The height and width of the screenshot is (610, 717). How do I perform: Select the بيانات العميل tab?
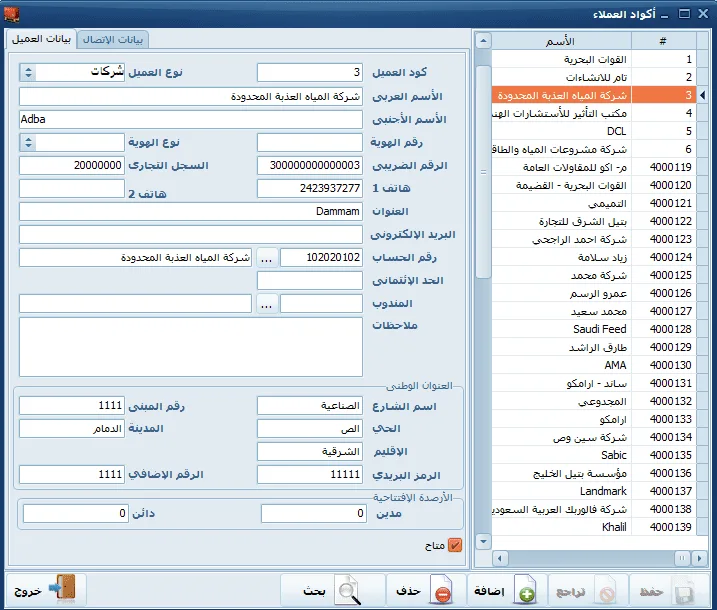(41, 39)
